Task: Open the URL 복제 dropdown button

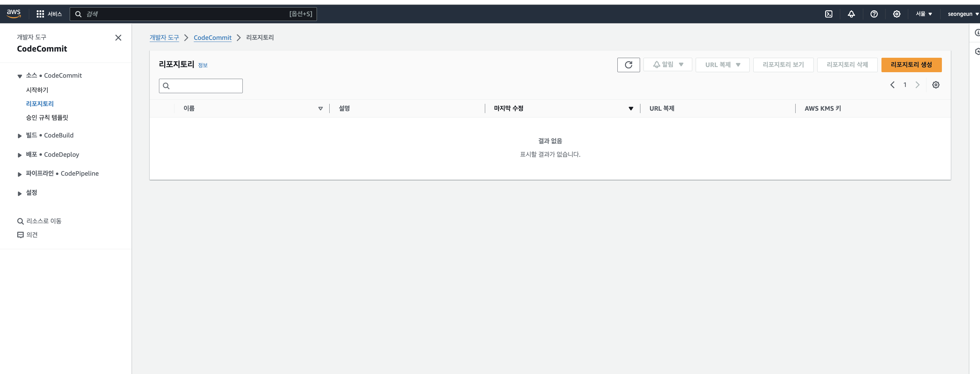Action: pos(722,65)
